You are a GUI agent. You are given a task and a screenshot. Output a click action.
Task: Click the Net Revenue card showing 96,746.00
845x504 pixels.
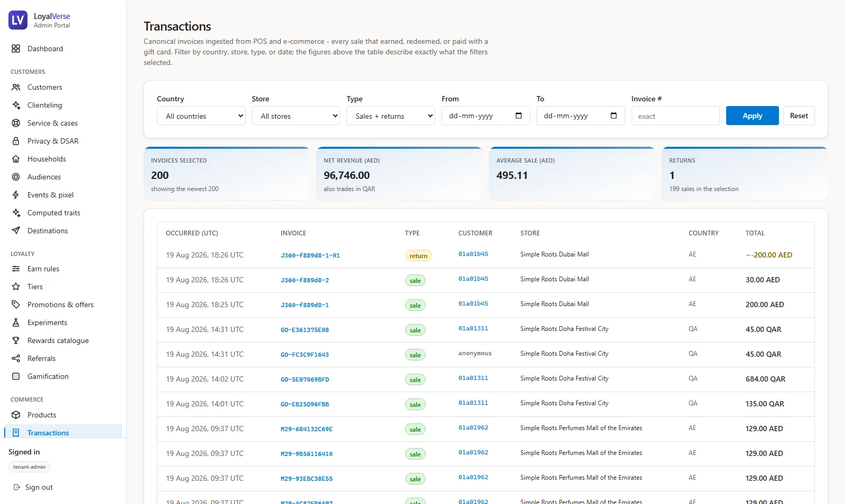(399, 174)
